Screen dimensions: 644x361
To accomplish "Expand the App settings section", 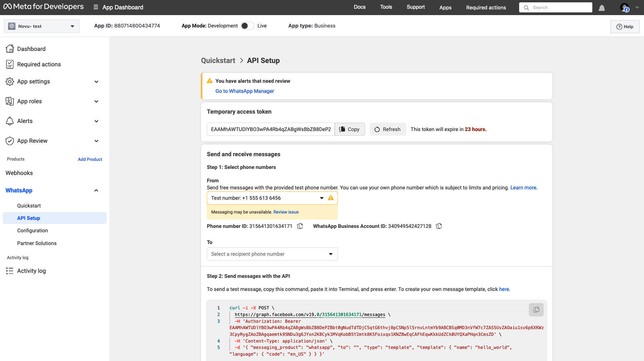I will pyautogui.click(x=96, y=82).
